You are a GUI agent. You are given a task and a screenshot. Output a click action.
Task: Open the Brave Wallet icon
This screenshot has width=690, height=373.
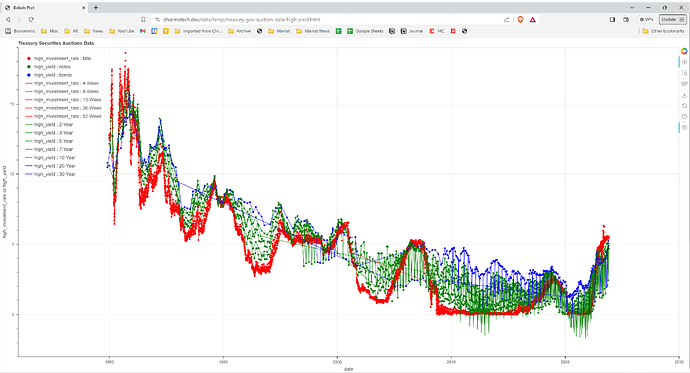click(626, 19)
